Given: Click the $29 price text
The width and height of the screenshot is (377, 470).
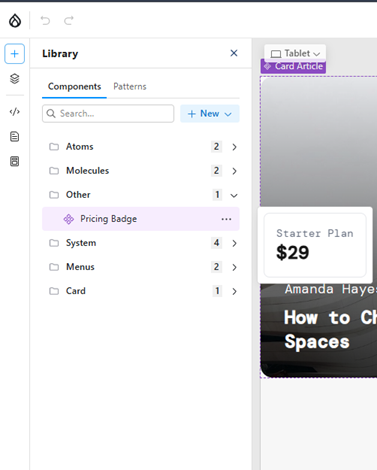Looking at the screenshot, I should [293, 253].
